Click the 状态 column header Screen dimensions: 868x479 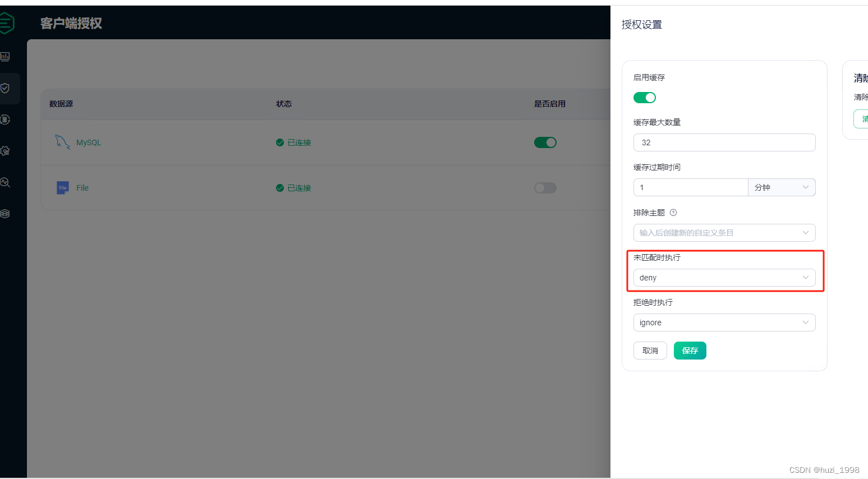pos(284,104)
